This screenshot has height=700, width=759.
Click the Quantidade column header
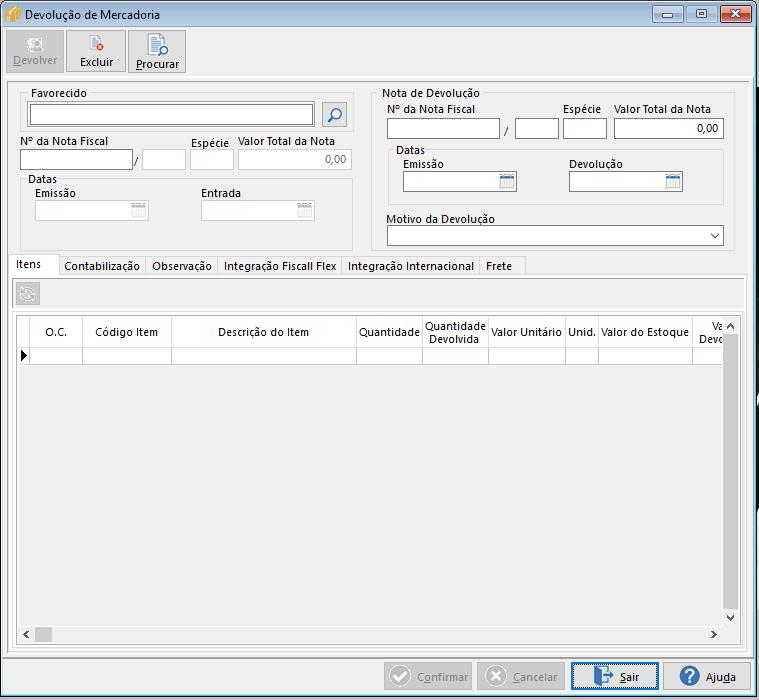point(389,332)
